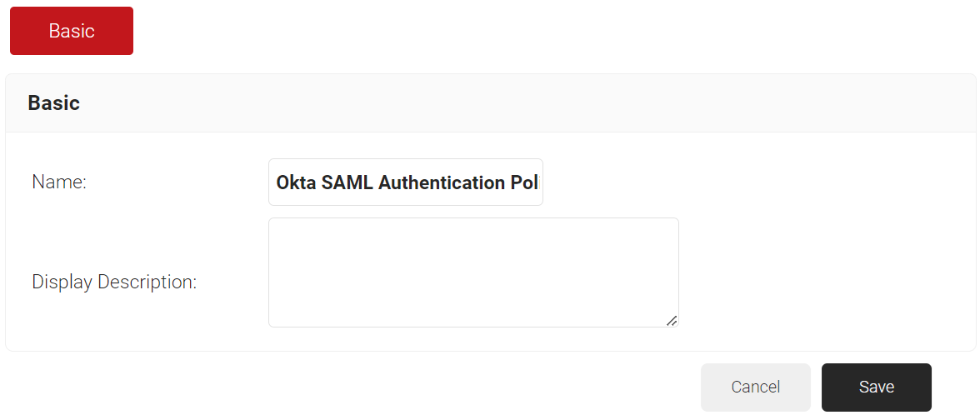980x420 pixels.
Task: Click the Basic section panel heading
Action: tap(54, 103)
